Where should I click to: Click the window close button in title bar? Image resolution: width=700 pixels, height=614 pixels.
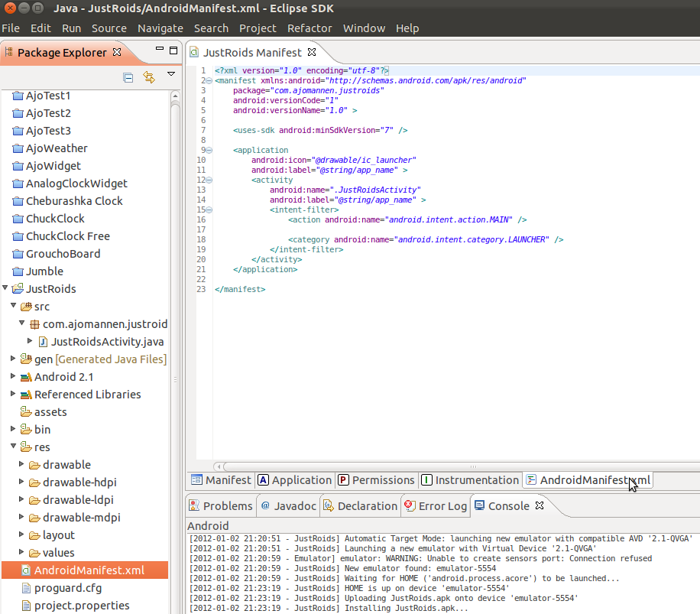[10, 8]
